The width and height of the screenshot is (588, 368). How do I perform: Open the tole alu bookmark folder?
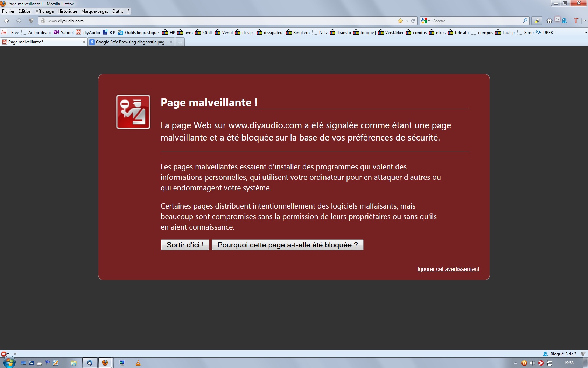(458, 32)
